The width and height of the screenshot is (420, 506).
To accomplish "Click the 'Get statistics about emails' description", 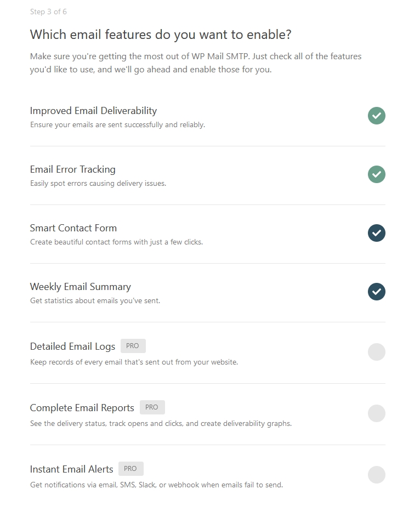I will (95, 301).
